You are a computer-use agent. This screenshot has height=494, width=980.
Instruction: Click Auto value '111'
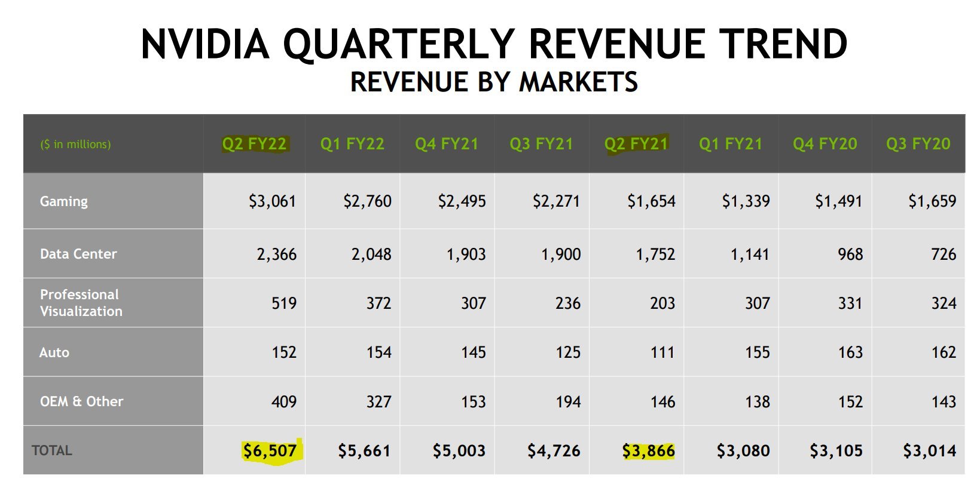(x=663, y=352)
